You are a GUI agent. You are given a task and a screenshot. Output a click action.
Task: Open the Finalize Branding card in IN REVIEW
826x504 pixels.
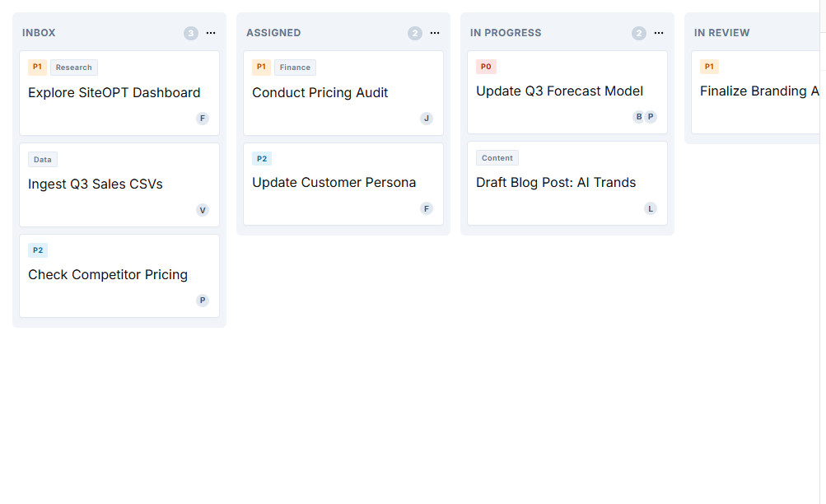(x=758, y=91)
